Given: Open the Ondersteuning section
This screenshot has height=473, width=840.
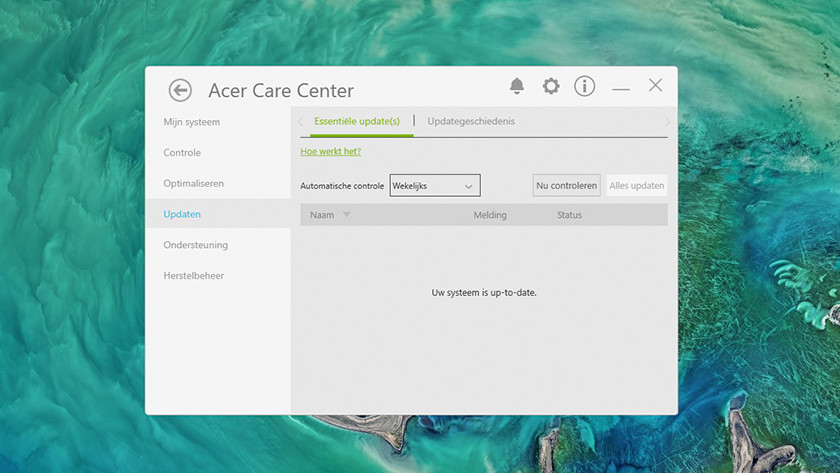Looking at the screenshot, I should click(196, 245).
